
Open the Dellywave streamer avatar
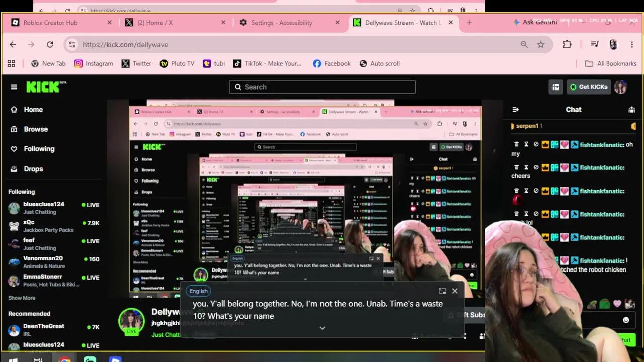pos(131,321)
